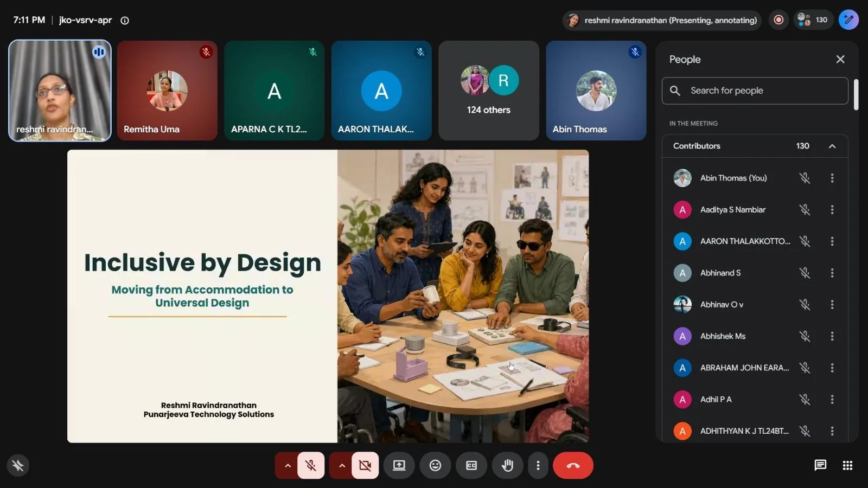Open more actions for Adhil P A

click(x=832, y=400)
